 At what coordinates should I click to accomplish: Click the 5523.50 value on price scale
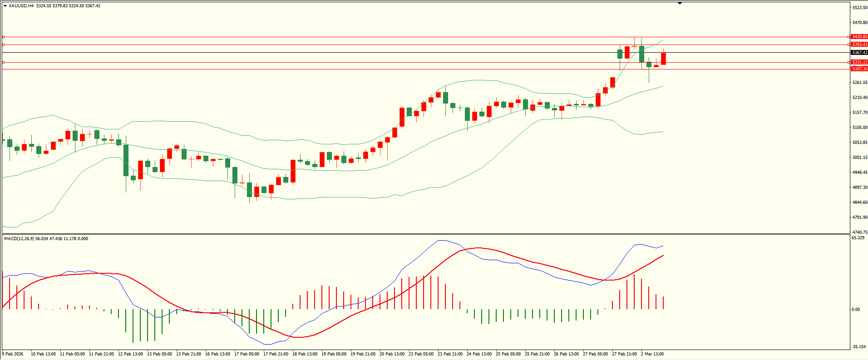pos(860,8)
